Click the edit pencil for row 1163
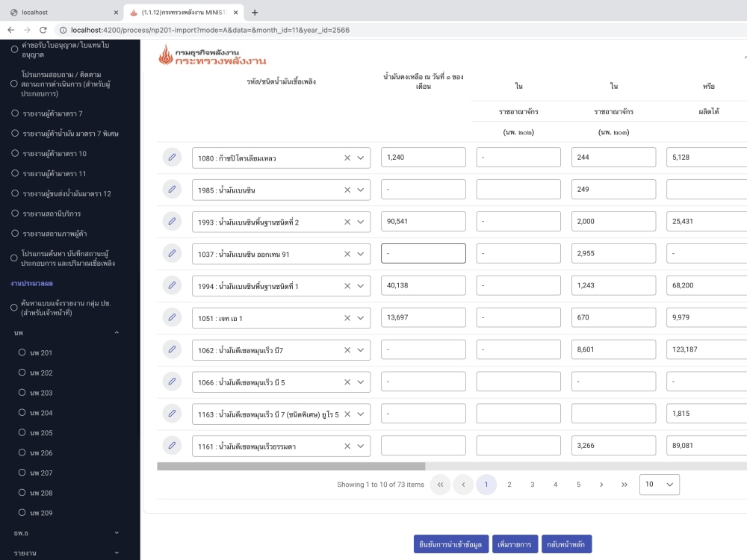This screenshot has width=747, height=560. tap(172, 414)
